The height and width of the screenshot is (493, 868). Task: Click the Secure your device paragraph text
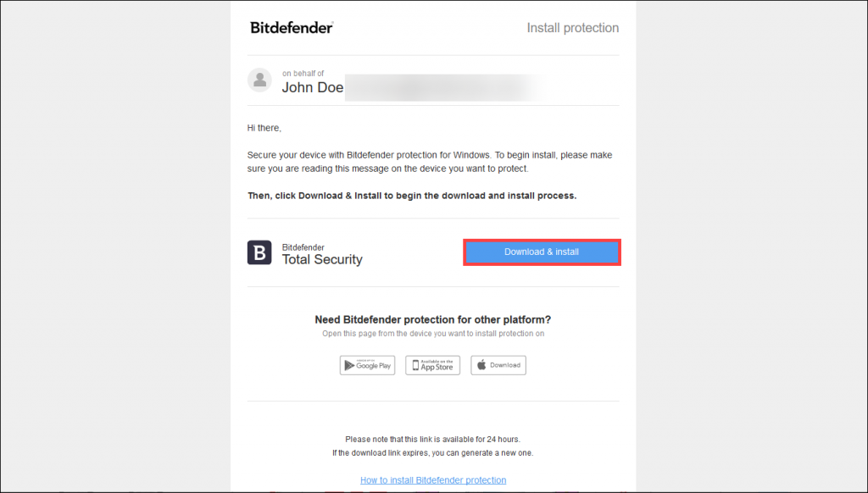coord(430,162)
